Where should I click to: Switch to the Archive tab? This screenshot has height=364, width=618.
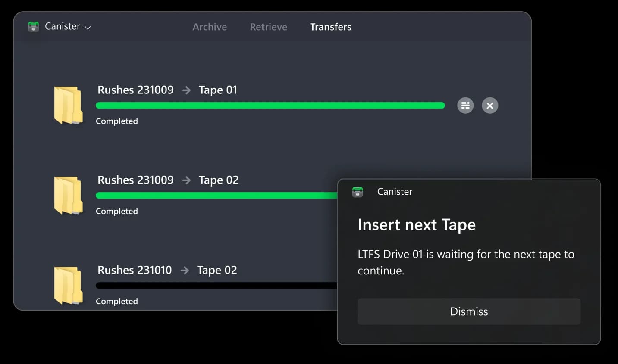tap(210, 27)
